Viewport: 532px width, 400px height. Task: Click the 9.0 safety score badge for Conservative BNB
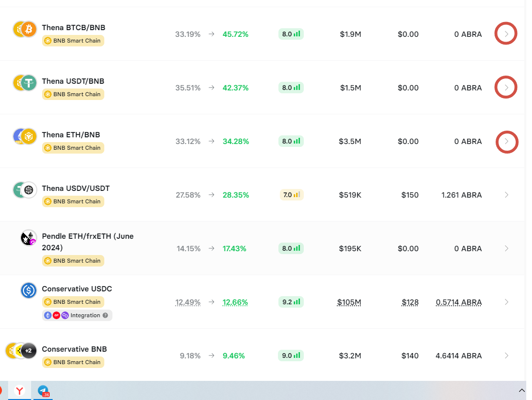pyautogui.click(x=291, y=356)
